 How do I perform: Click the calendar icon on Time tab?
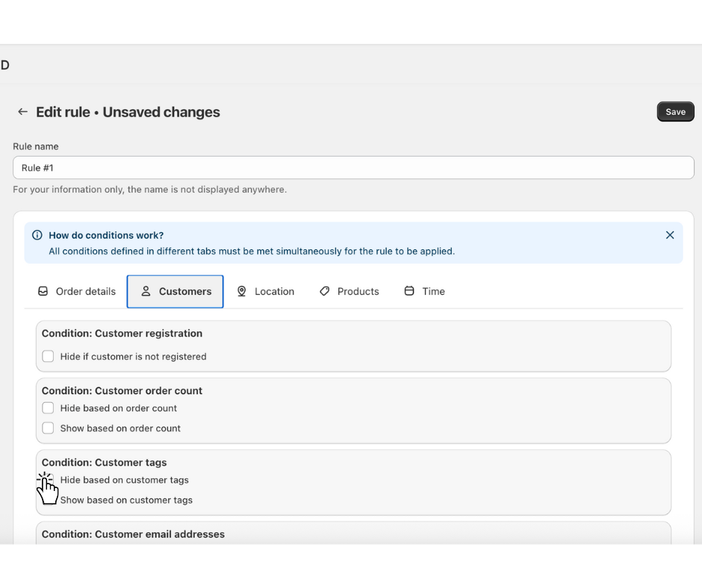(x=409, y=291)
